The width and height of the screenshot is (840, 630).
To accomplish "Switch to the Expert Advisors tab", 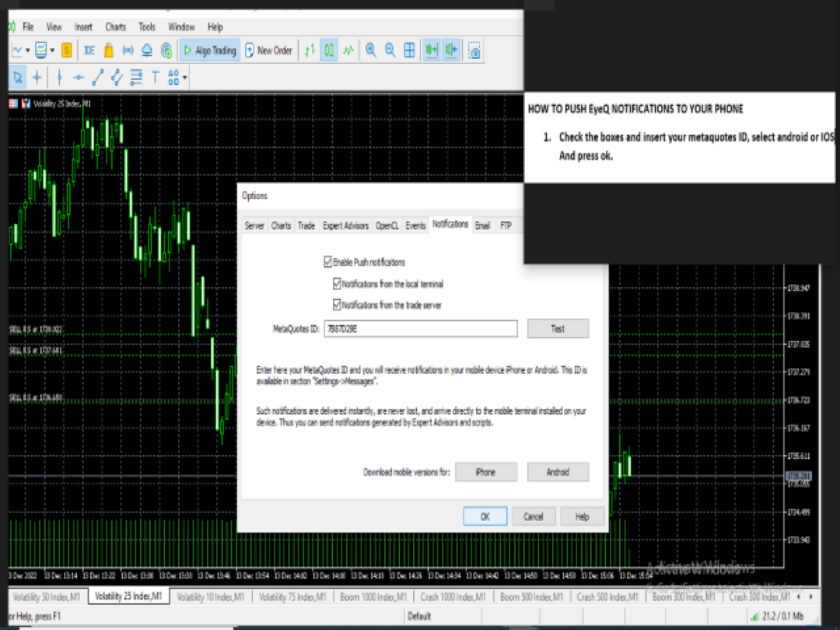I will coord(345,225).
